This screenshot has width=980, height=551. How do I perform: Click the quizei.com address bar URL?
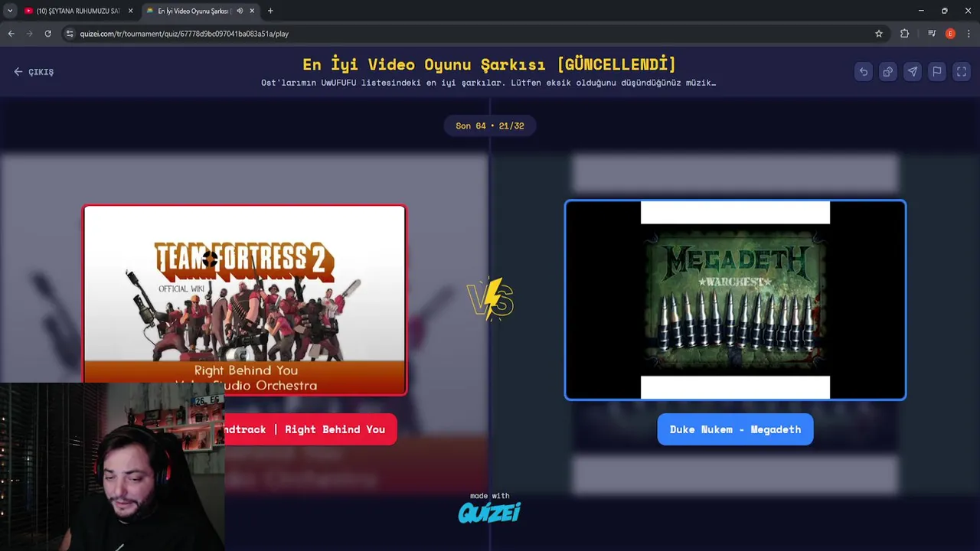point(185,34)
